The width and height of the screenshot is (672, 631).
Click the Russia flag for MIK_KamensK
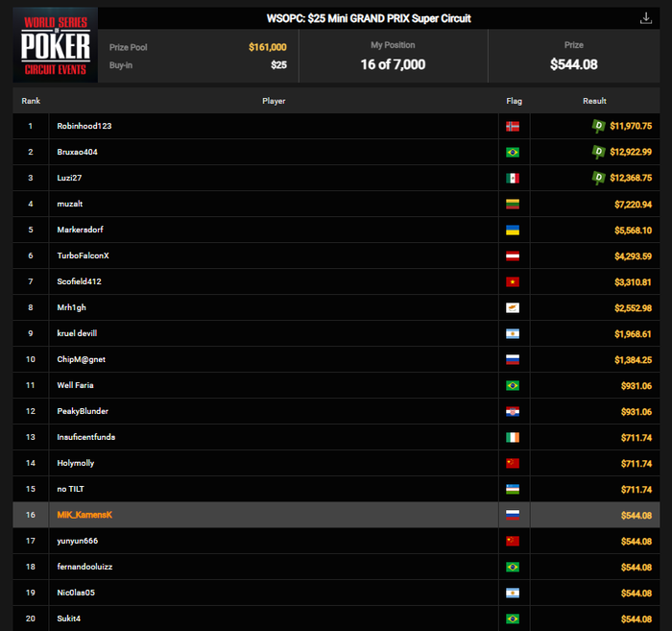tap(513, 515)
